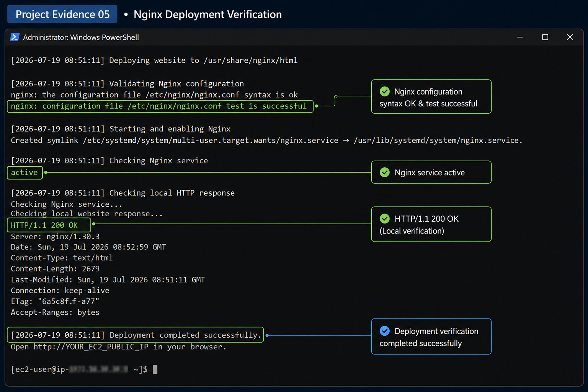Image resolution: width=588 pixels, height=392 pixels.
Task: Click 'Checking Nginx service...' line ending in dots
Action: click(67, 204)
